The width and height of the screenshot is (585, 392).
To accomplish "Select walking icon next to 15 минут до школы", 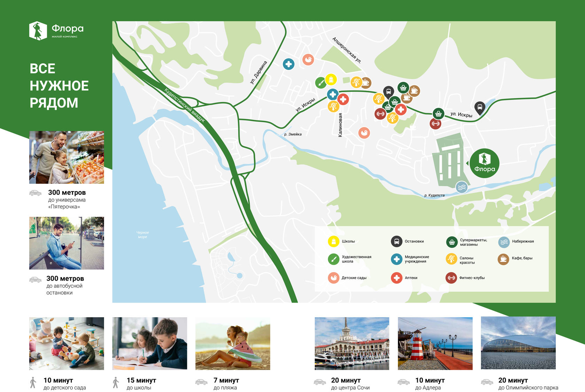I will [116, 383].
